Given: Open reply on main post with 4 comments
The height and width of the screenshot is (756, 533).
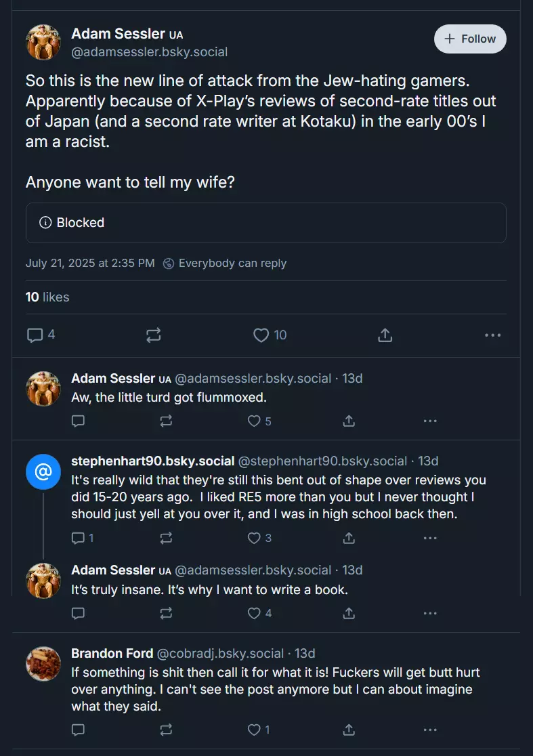Looking at the screenshot, I should (x=41, y=335).
